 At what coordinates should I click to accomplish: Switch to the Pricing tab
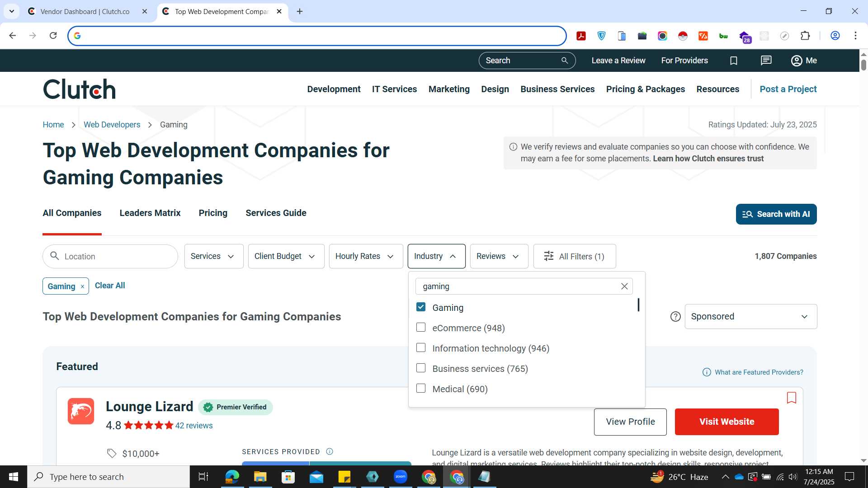213,213
